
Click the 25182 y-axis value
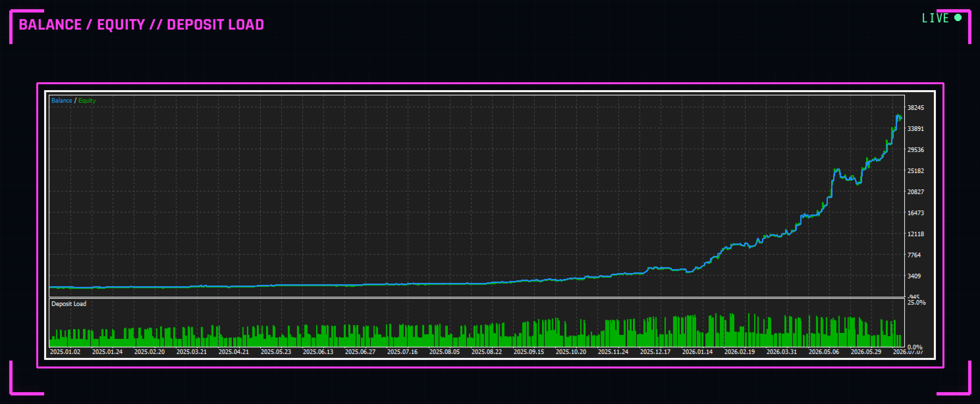pos(915,171)
